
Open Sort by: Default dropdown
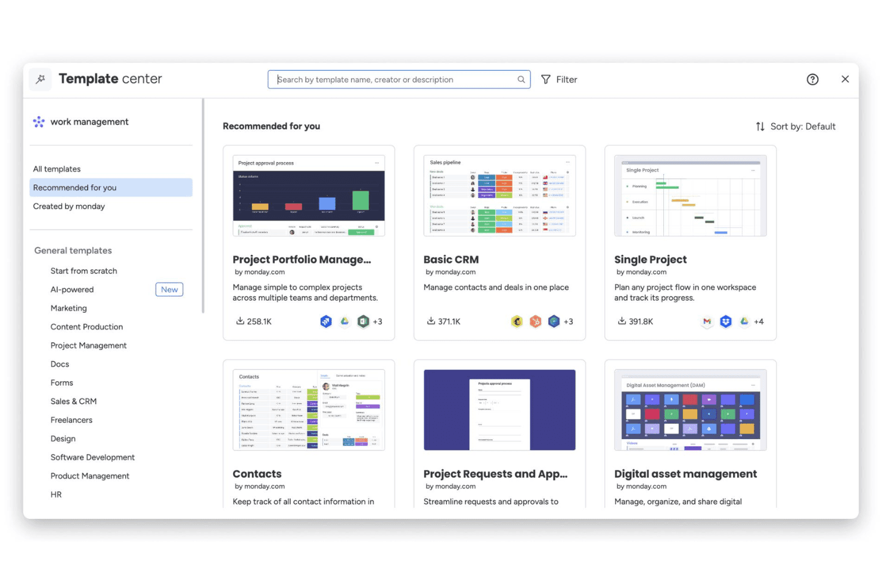(796, 126)
